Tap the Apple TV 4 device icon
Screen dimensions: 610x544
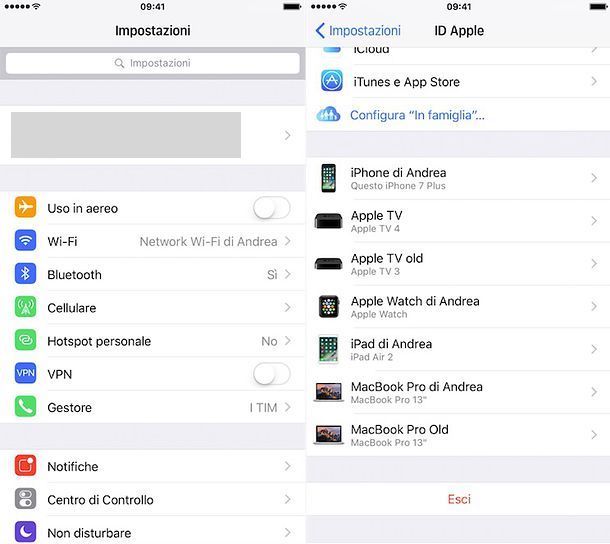click(x=328, y=221)
